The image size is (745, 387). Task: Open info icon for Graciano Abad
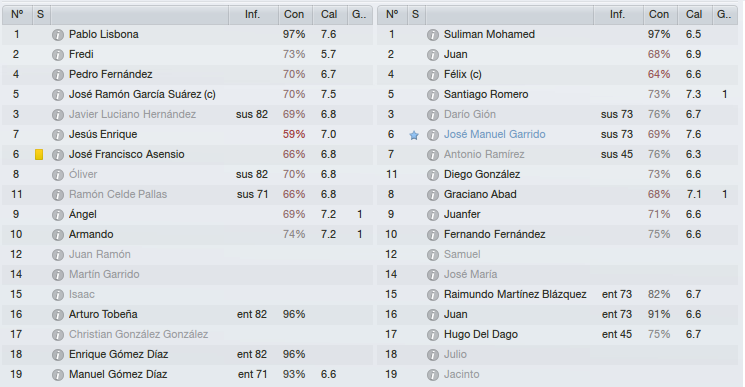(432, 195)
